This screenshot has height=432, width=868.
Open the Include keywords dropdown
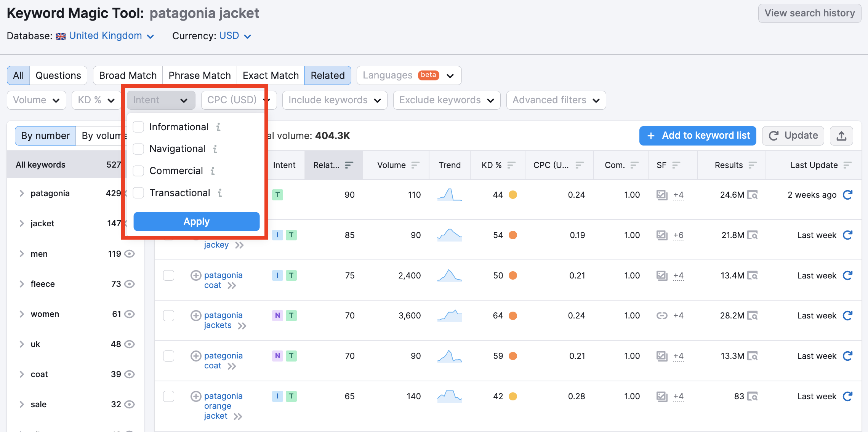335,100
